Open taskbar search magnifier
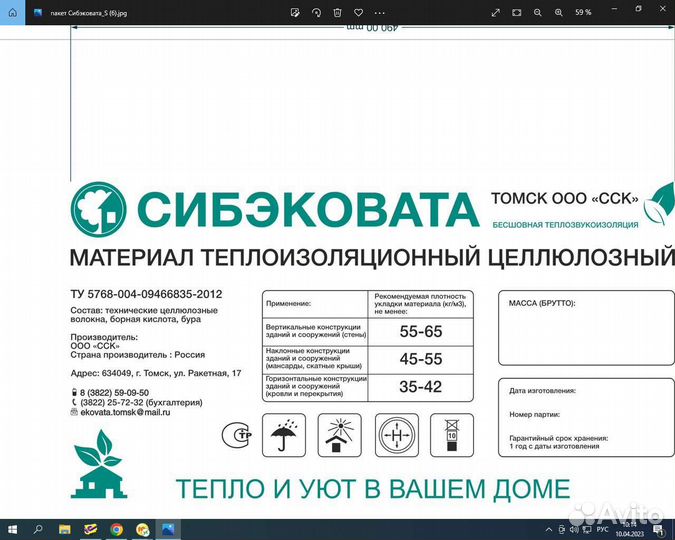The image size is (675, 540). coord(38,530)
